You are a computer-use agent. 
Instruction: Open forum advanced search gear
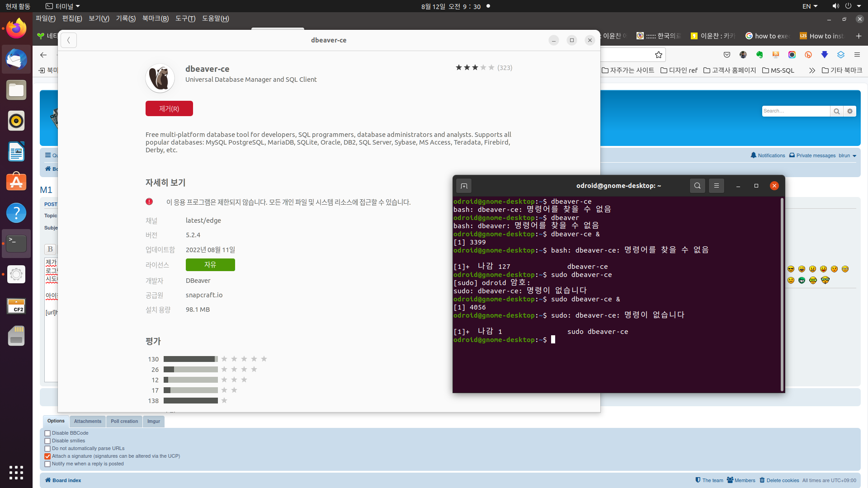click(850, 111)
